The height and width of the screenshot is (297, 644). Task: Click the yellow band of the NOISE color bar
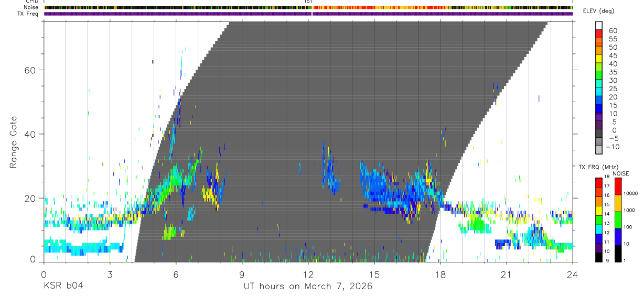click(x=618, y=203)
